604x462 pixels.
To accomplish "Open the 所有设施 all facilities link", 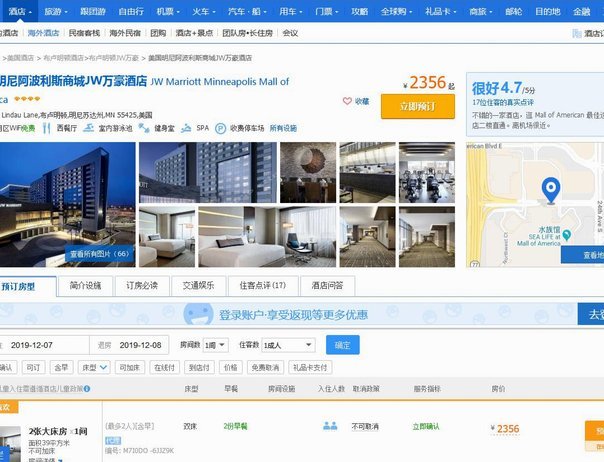I will 283,128.
